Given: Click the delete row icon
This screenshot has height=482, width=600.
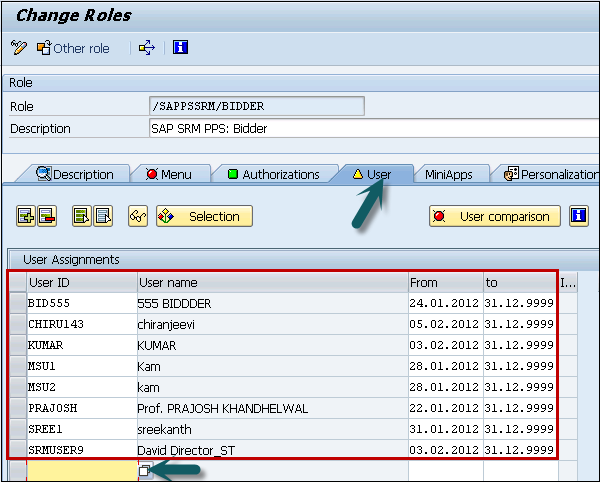Looking at the screenshot, I should click(47, 216).
